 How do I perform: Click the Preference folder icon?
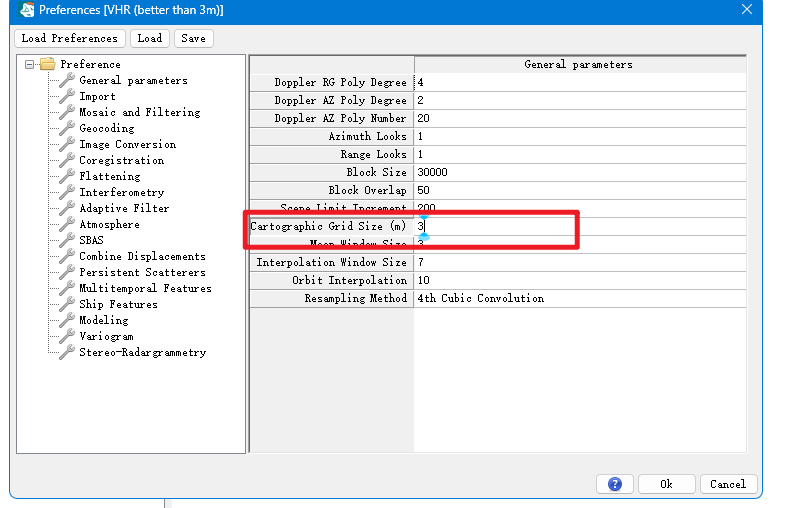48,64
